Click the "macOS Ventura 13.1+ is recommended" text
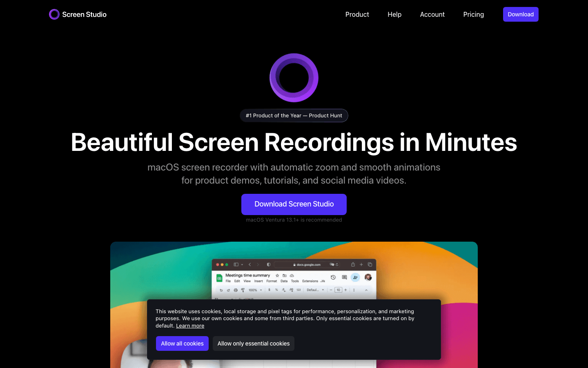The width and height of the screenshot is (588, 368). point(294,220)
